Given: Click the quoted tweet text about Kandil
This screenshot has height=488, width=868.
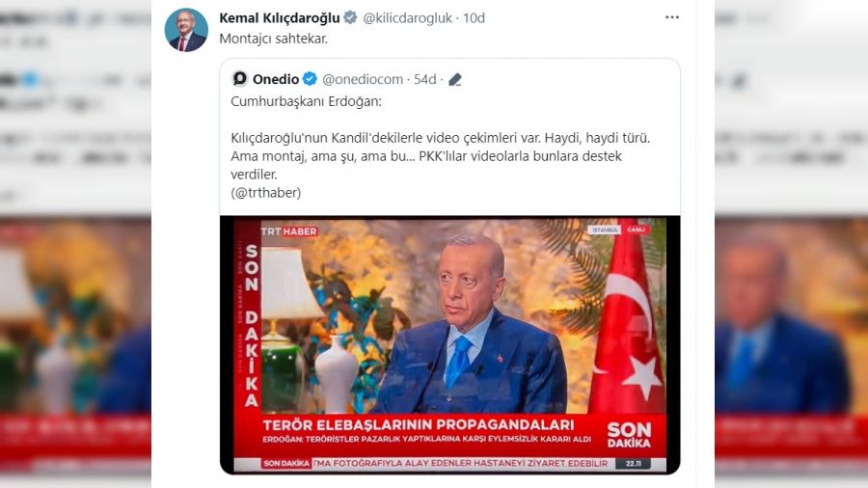Looking at the screenshot, I should (440, 156).
